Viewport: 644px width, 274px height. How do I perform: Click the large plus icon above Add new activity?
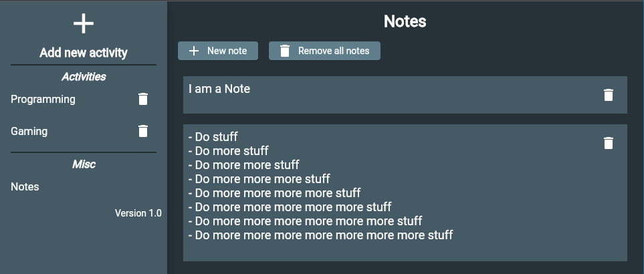pyautogui.click(x=84, y=24)
